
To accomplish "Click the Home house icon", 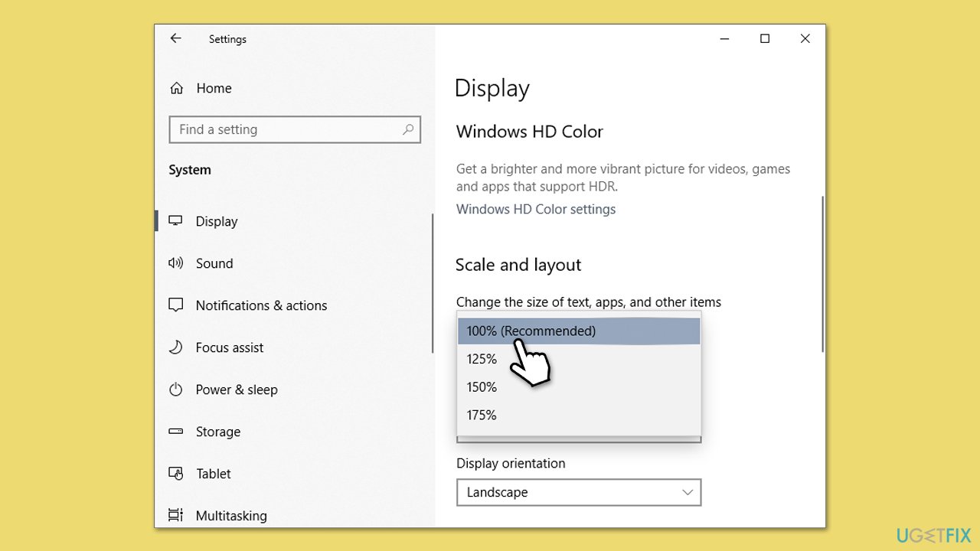I will pos(177,88).
